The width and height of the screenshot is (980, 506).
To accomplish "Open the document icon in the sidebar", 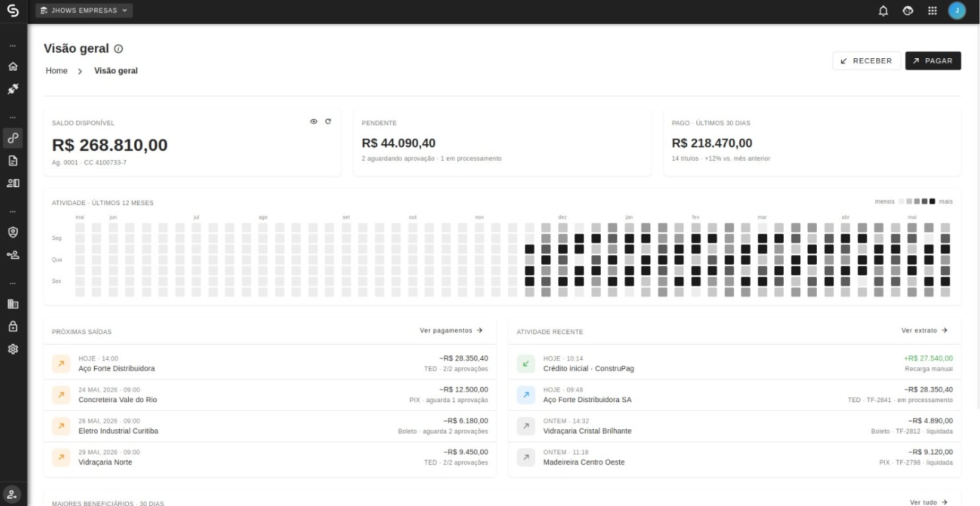I will pyautogui.click(x=13, y=161).
